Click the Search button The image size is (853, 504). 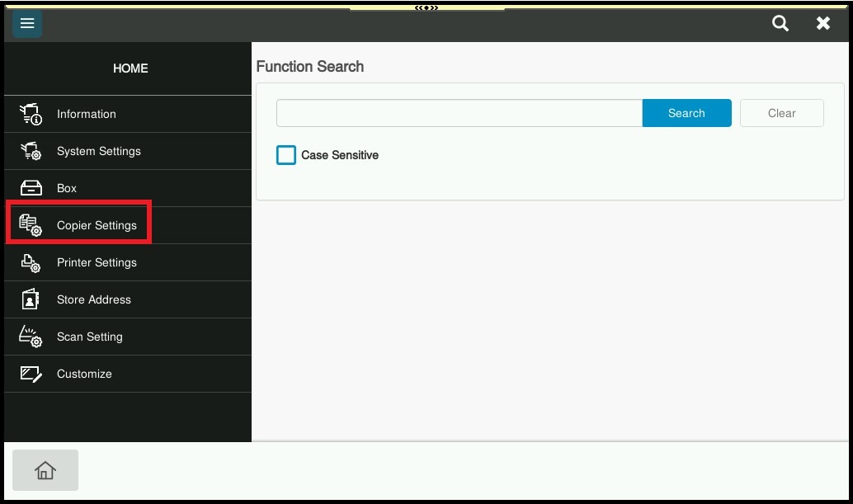tap(686, 113)
